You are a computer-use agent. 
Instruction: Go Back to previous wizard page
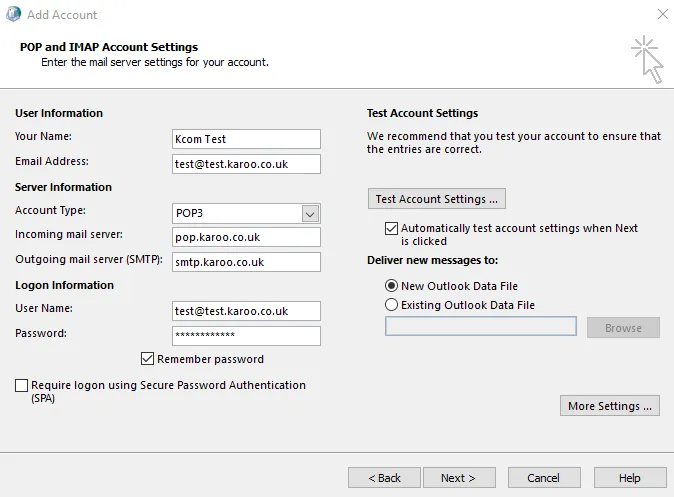(384, 478)
